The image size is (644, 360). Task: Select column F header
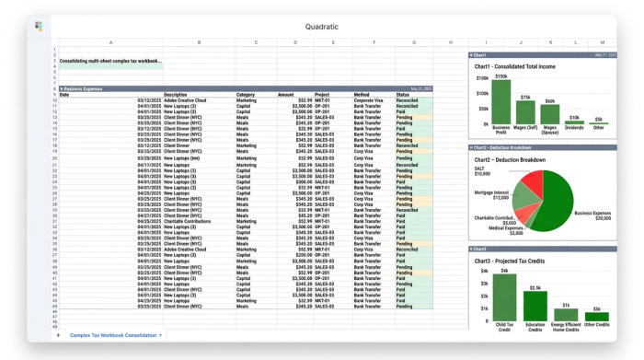pyautogui.click(x=374, y=42)
